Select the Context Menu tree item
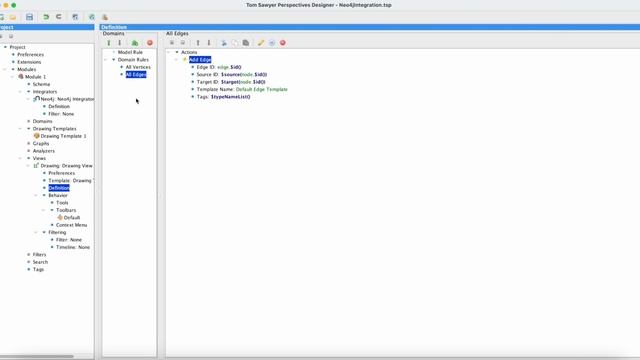 71,225
